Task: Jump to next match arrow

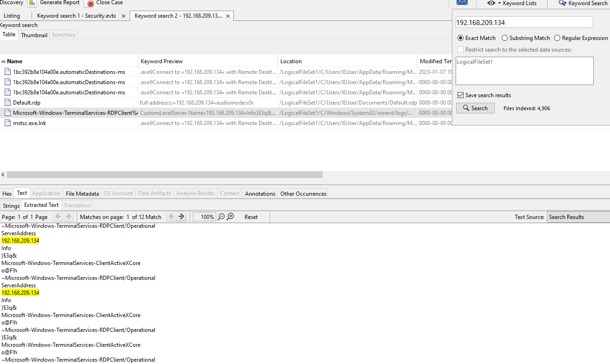Action: coord(182,217)
